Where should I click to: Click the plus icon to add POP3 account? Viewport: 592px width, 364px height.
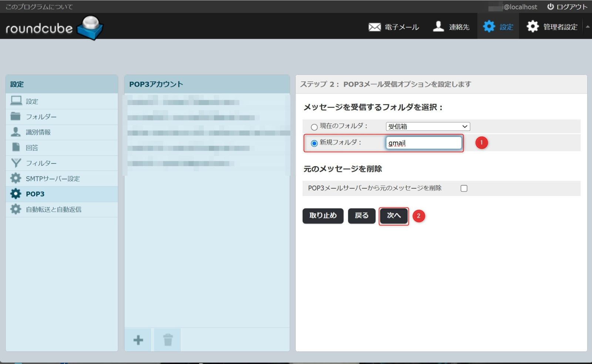pos(138,340)
